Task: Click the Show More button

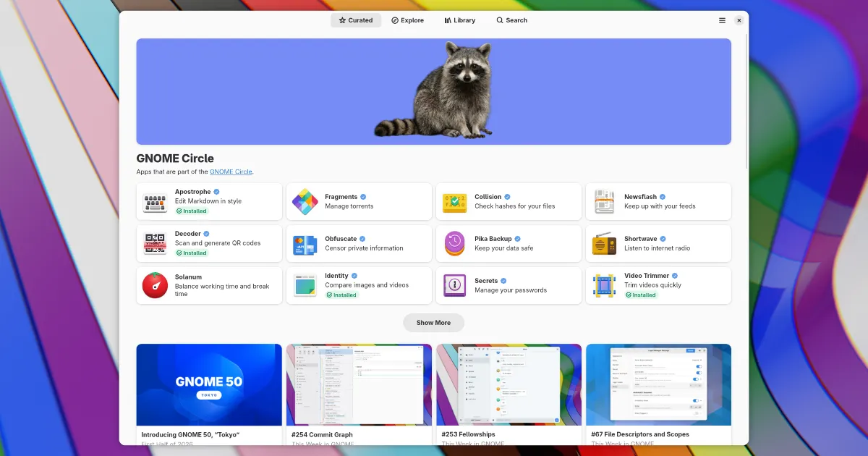Action: tap(433, 323)
